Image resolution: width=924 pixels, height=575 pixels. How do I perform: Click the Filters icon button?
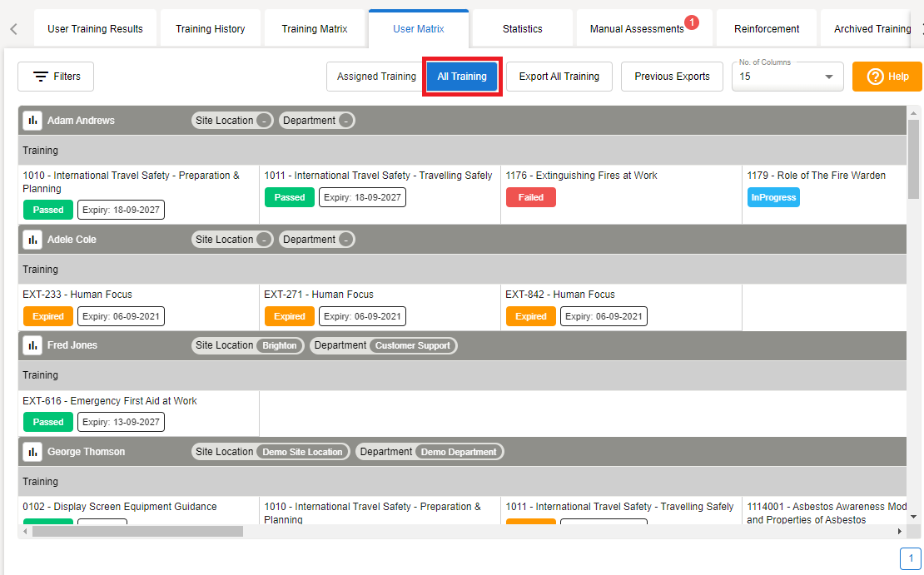[56, 77]
